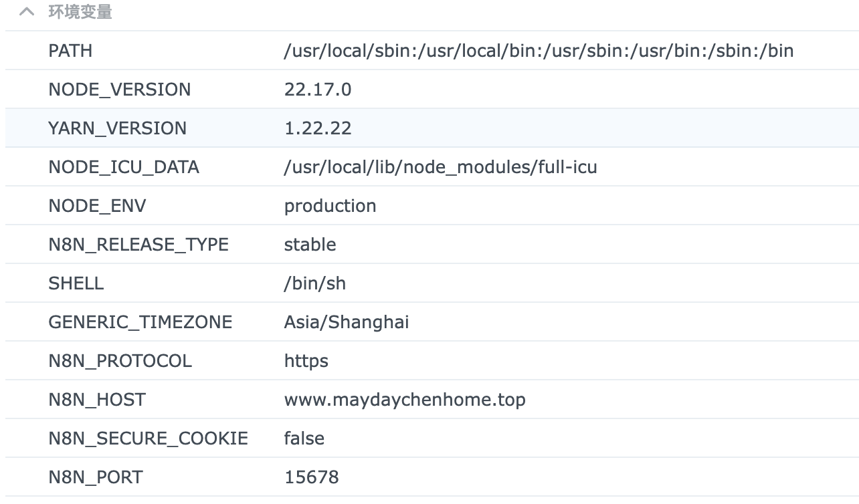859x504 pixels.
Task: Select the NODE_ENV variable name
Action: [97, 206]
